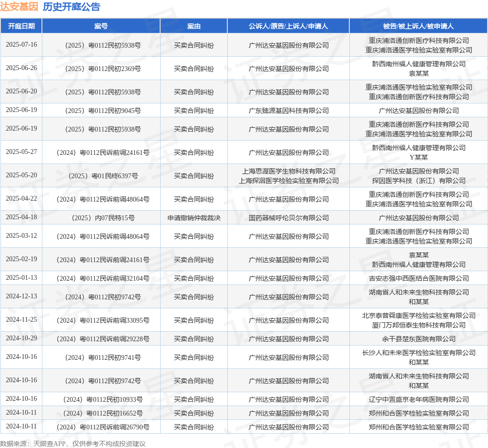The height and width of the screenshot is (448, 488).
Task: Click case number （2024）粤0112民诉前调33095号
Action: (x=101, y=320)
